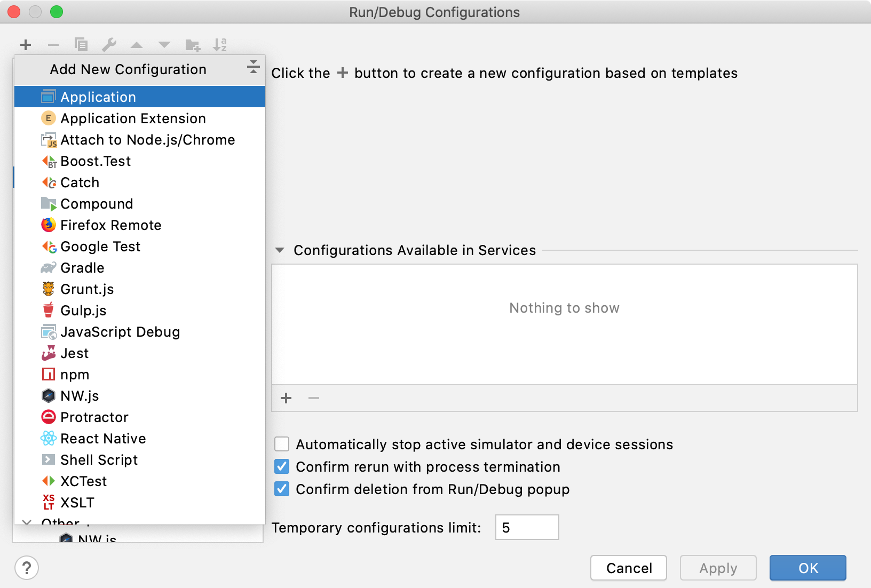Remove configuration from Services list

[x=314, y=398]
